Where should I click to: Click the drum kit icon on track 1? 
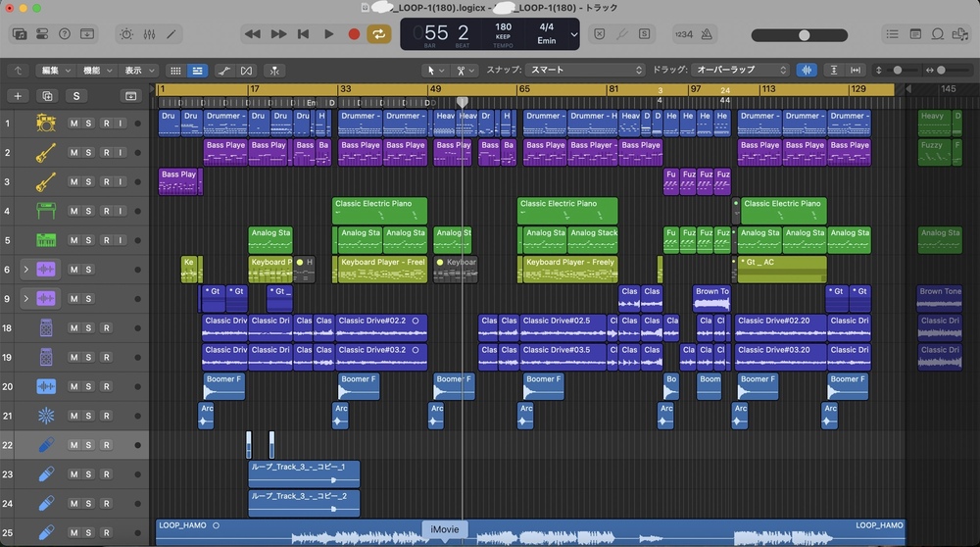click(45, 123)
